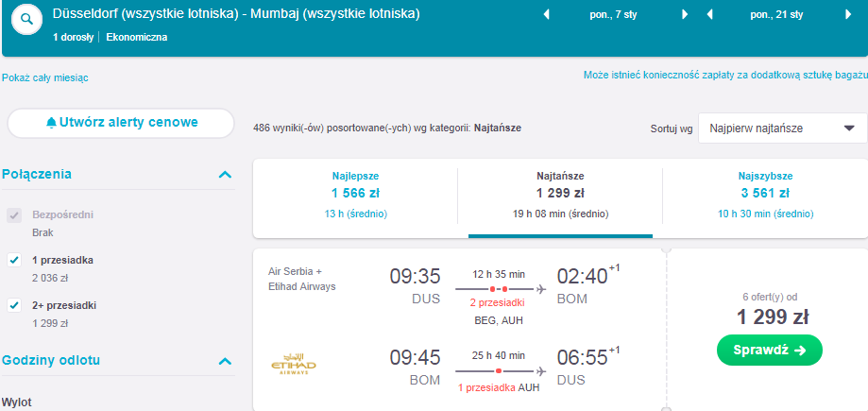Click the outbound departure time 09:35

click(x=416, y=277)
